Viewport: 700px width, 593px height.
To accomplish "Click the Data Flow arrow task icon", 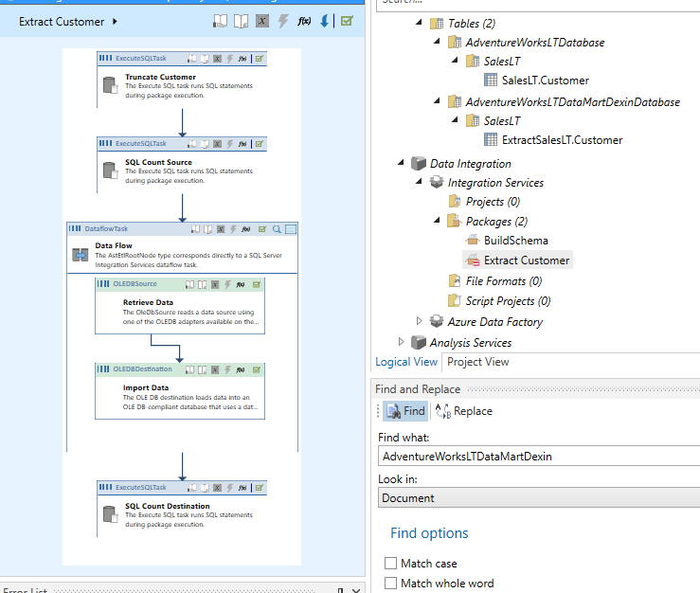I will [81, 255].
